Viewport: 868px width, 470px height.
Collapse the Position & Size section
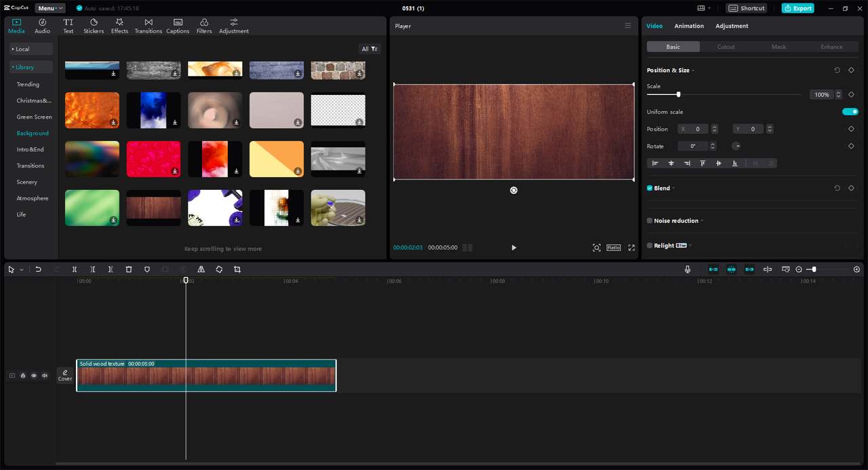pyautogui.click(x=693, y=70)
